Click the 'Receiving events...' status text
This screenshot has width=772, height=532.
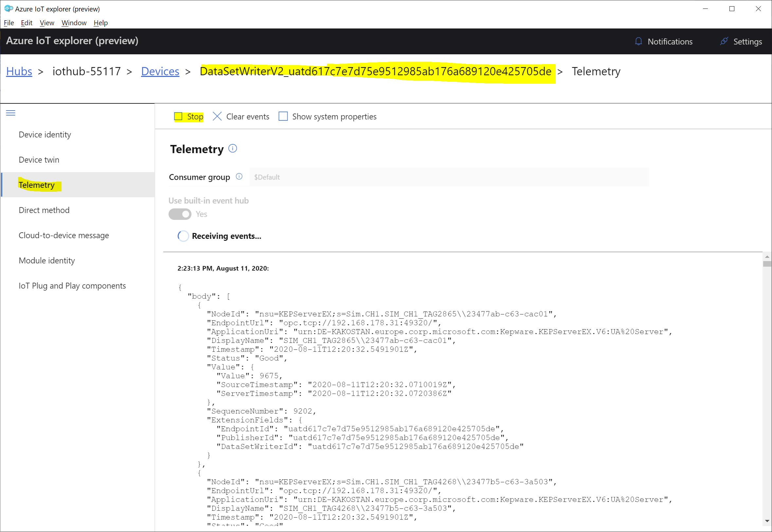point(227,236)
